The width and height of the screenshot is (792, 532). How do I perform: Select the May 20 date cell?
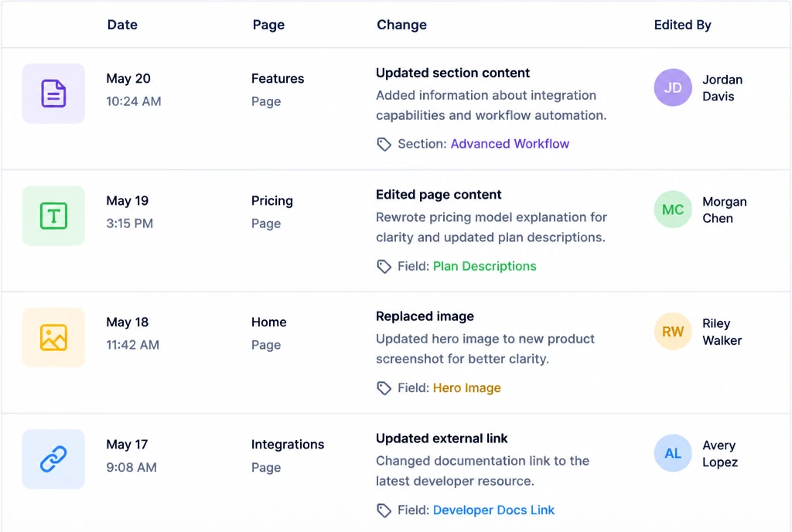[x=128, y=79]
